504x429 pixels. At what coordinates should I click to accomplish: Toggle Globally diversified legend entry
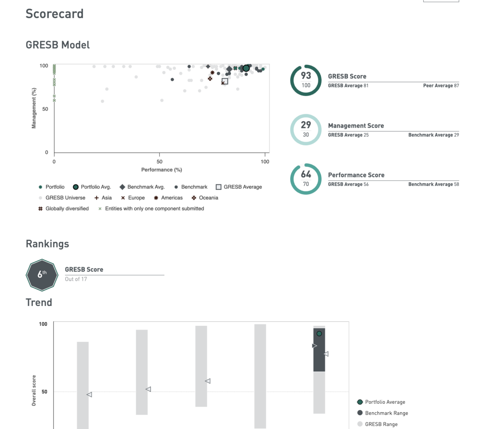pos(63,209)
